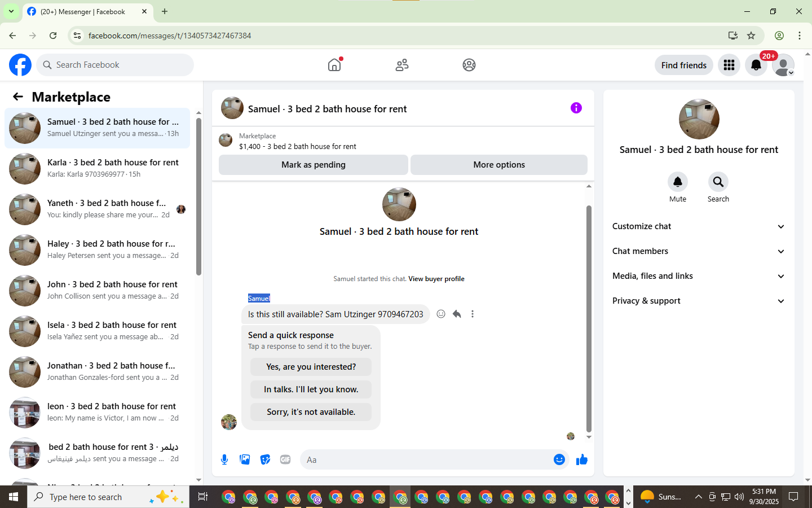Show hidden system tray icons
This screenshot has height=508, width=812.
pyautogui.click(x=698, y=497)
